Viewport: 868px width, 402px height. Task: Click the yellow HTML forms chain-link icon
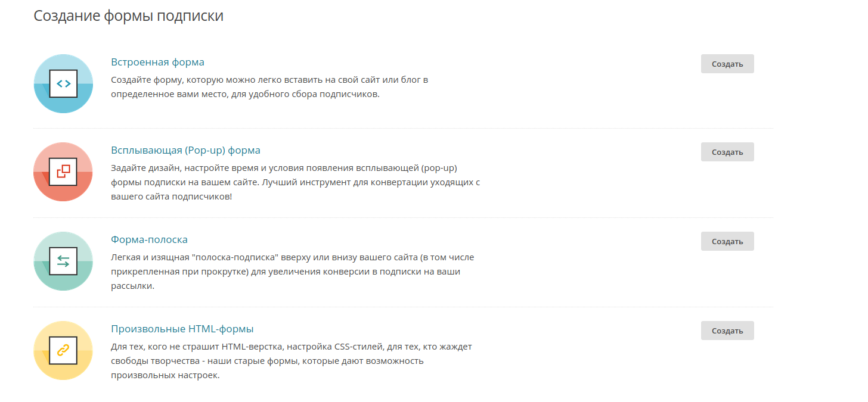[63, 350]
